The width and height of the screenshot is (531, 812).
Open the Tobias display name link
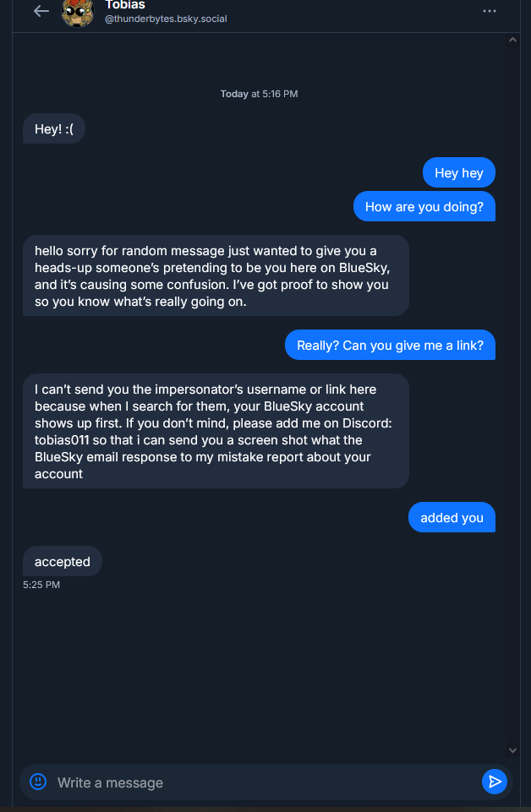(124, 5)
